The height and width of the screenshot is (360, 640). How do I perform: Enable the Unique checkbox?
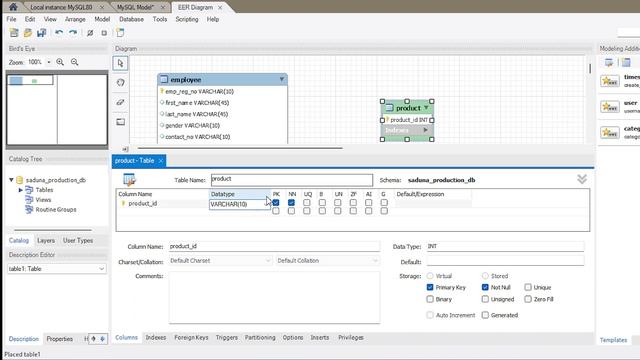pyautogui.click(x=528, y=287)
